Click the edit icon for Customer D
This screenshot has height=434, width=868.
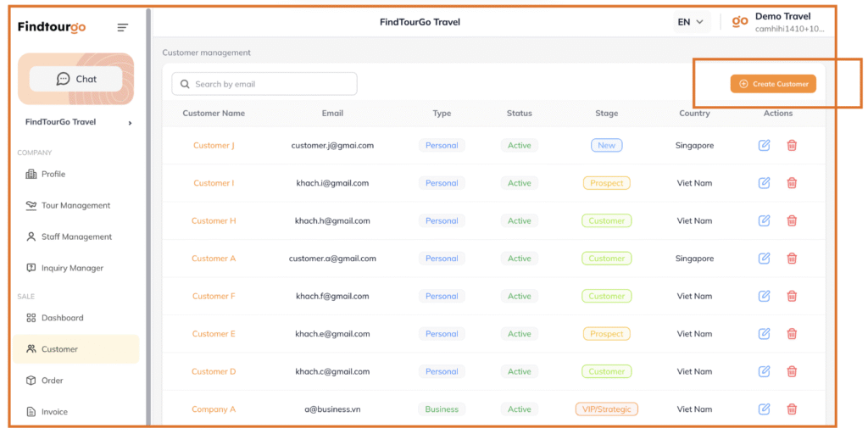click(764, 371)
